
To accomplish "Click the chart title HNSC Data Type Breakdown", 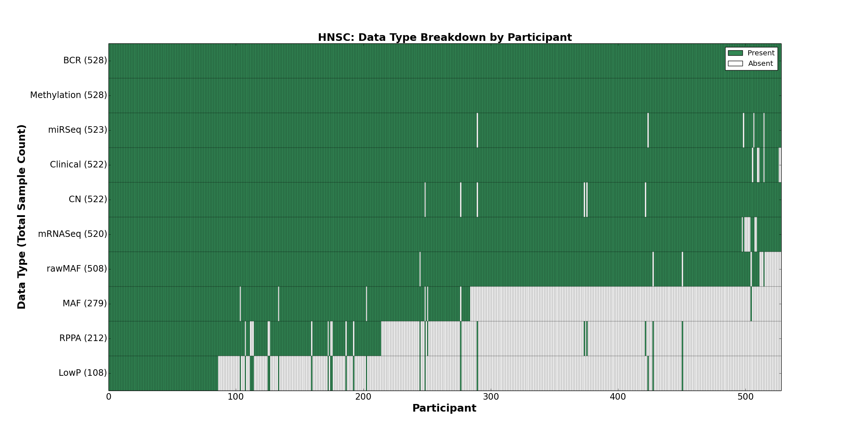I will (x=444, y=38).
